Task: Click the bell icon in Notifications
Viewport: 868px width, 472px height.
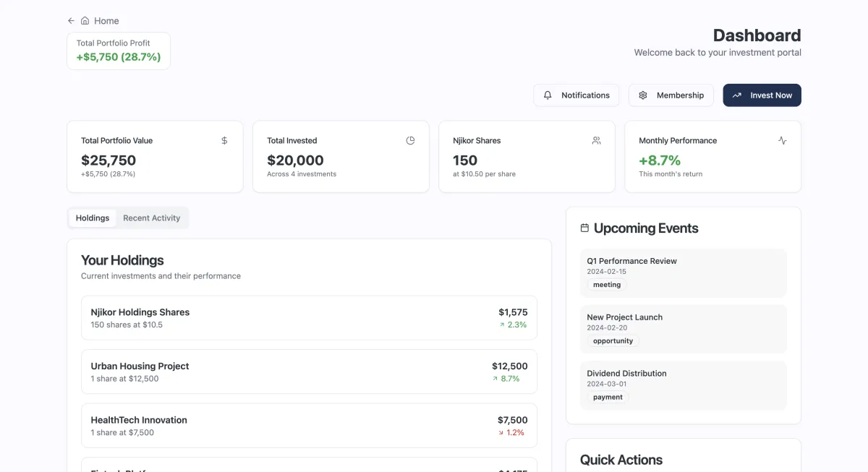Action: pyautogui.click(x=548, y=95)
